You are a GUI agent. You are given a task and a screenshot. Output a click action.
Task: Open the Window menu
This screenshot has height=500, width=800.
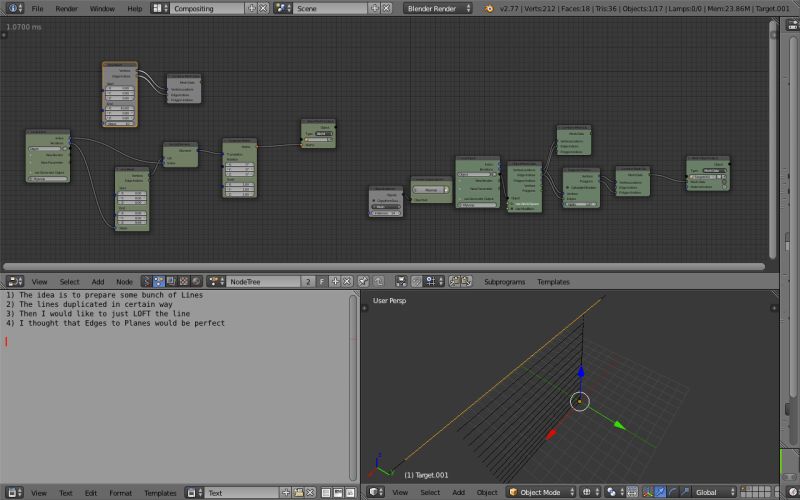pos(102,8)
